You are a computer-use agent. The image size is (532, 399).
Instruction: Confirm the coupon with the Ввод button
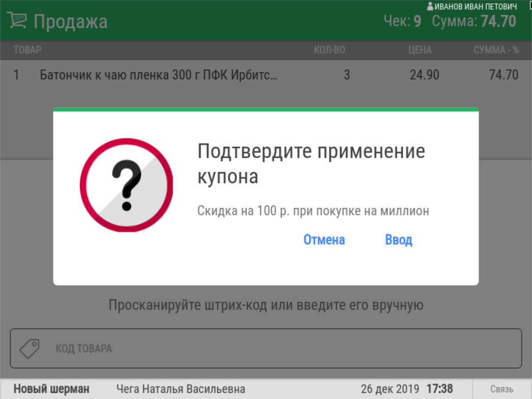tap(399, 240)
